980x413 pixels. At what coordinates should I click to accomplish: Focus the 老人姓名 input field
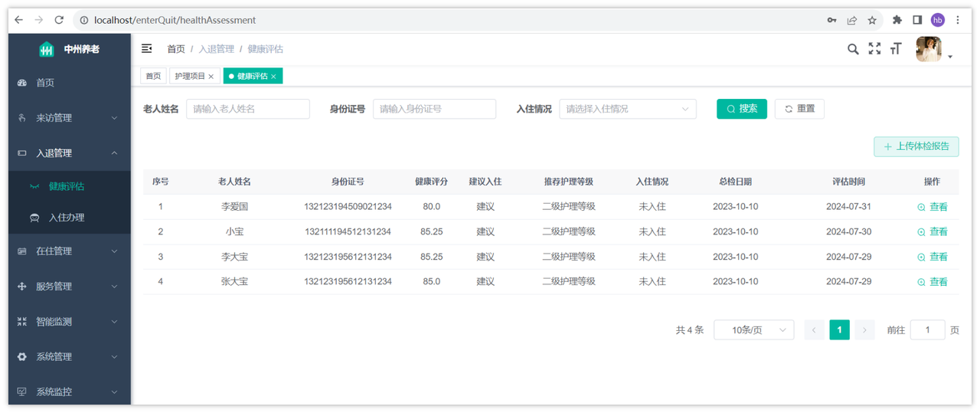(x=248, y=109)
